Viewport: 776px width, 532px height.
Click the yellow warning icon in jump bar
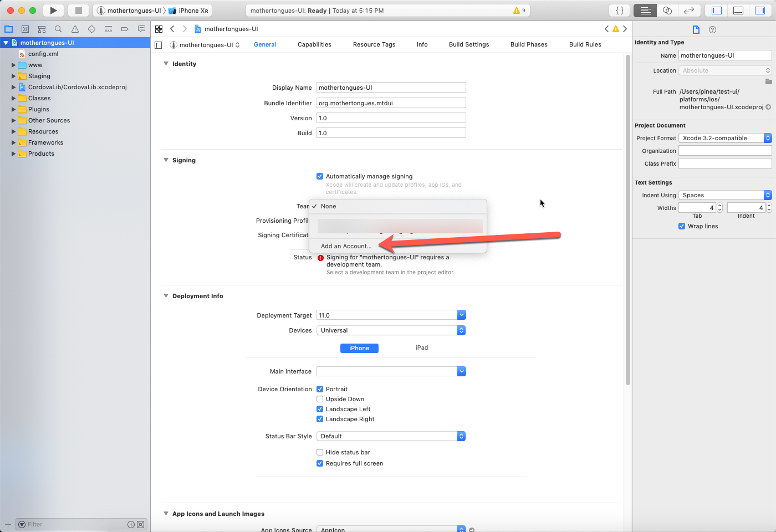tap(616, 29)
